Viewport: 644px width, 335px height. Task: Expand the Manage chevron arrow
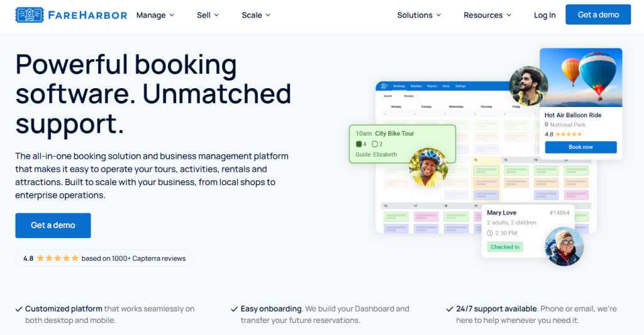[172, 15]
